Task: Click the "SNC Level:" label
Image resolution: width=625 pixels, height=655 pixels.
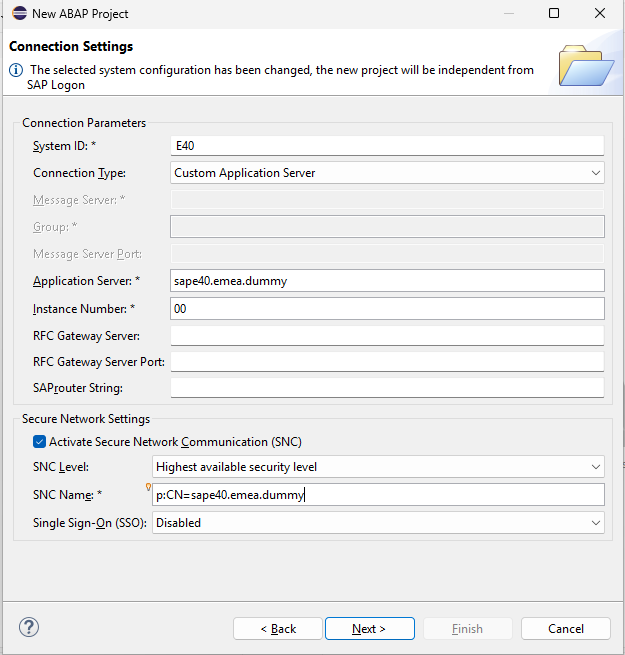Action: tap(61, 467)
